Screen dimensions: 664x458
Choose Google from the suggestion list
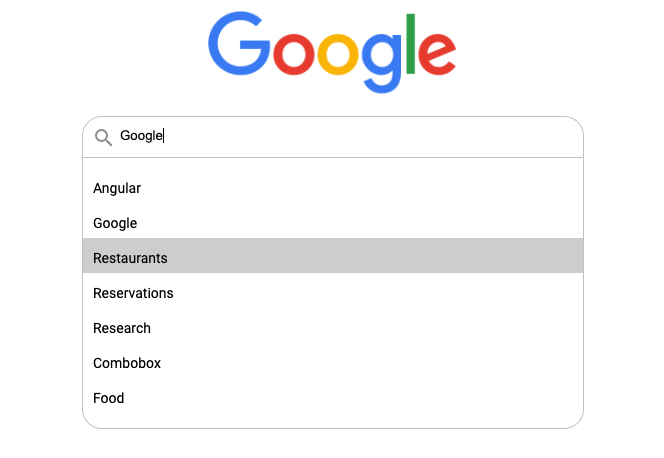[x=333, y=223]
